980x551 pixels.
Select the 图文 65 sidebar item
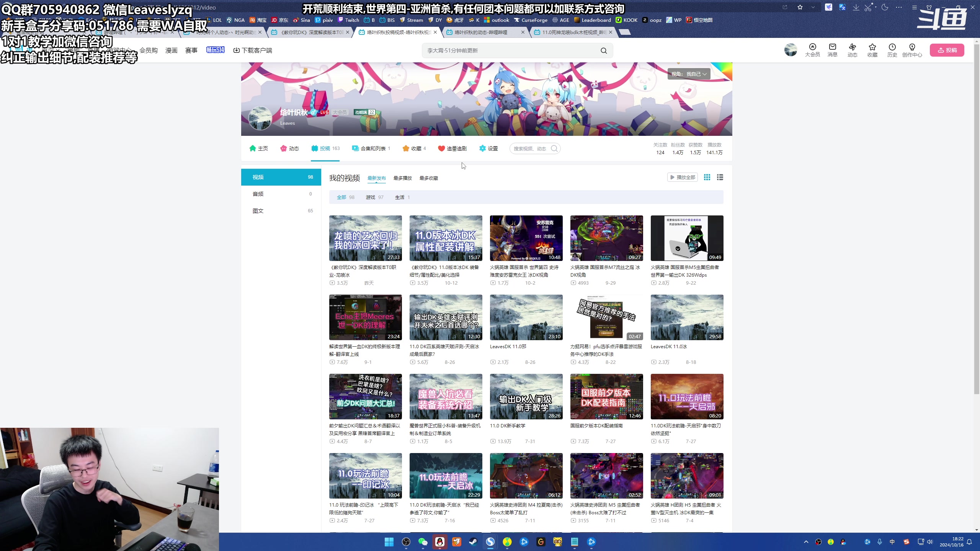(281, 211)
